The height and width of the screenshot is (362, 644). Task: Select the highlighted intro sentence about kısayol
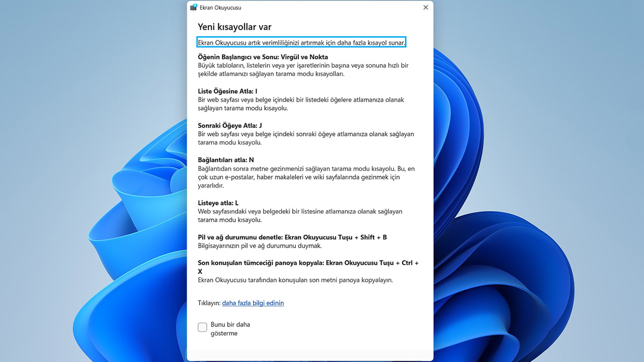point(301,43)
